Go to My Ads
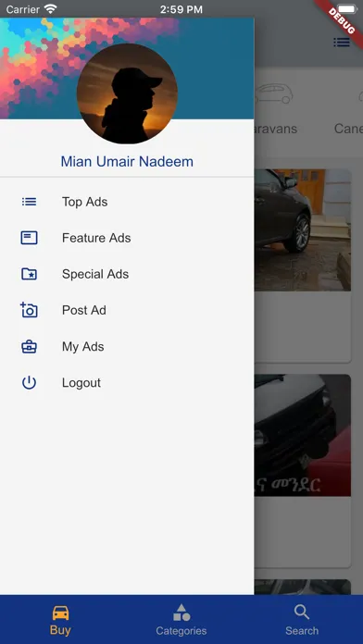The height and width of the screenshot is (644, 363). tap(127, 347)
